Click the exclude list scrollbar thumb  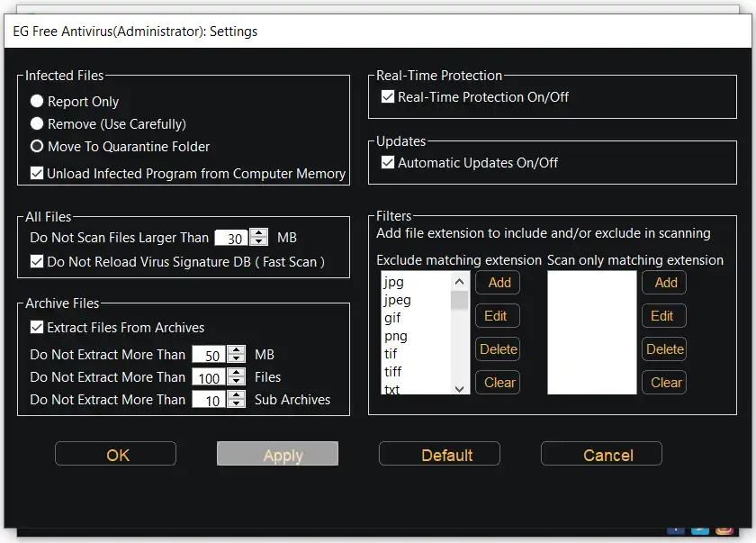point(460,300)
